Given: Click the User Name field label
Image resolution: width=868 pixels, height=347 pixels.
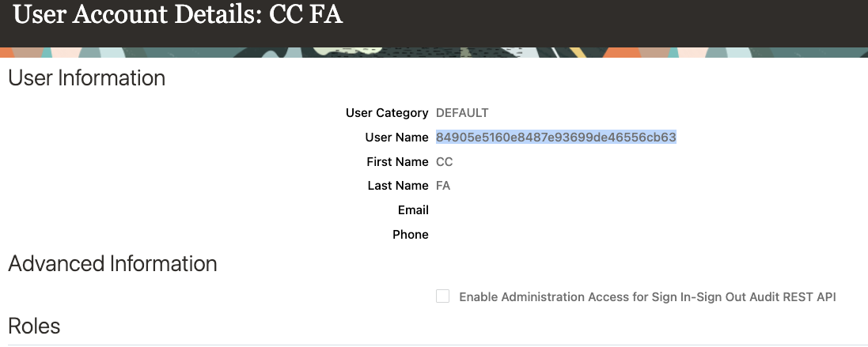Looking at the screenshot, I should 396,138.
